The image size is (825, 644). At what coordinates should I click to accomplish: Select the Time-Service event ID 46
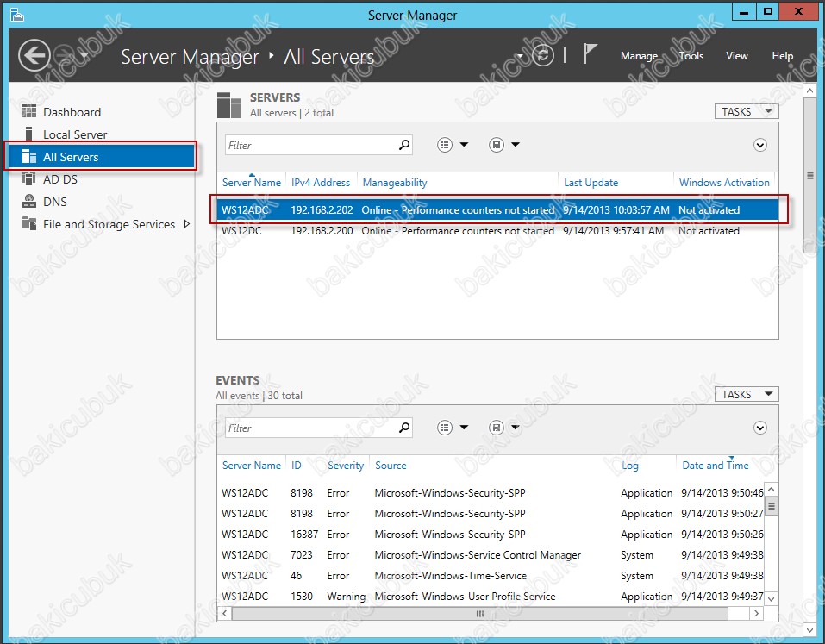coord(491,576)
